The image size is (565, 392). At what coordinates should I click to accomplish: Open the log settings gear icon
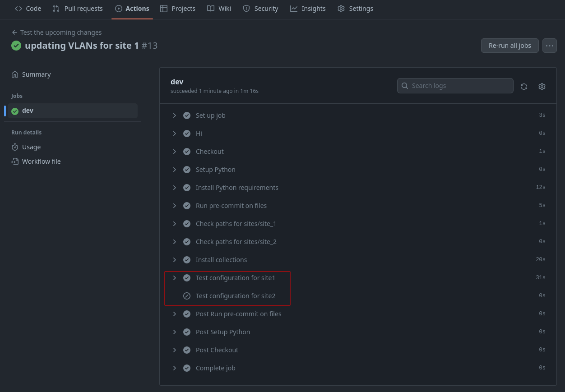(542, 86)
